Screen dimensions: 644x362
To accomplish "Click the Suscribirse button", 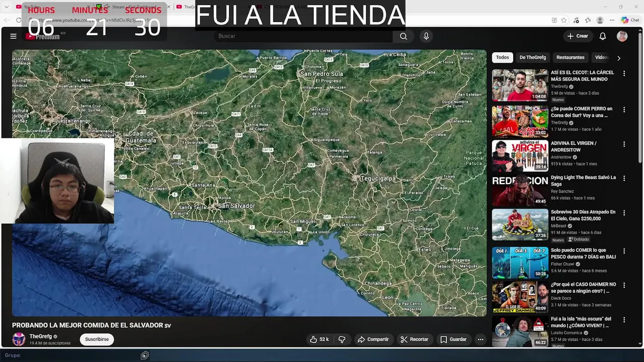I will click(x=97, y=339).
